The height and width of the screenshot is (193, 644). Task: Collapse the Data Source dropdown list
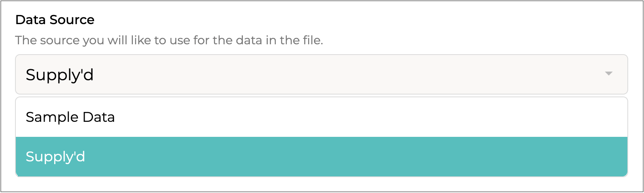(x=609, y=74)
